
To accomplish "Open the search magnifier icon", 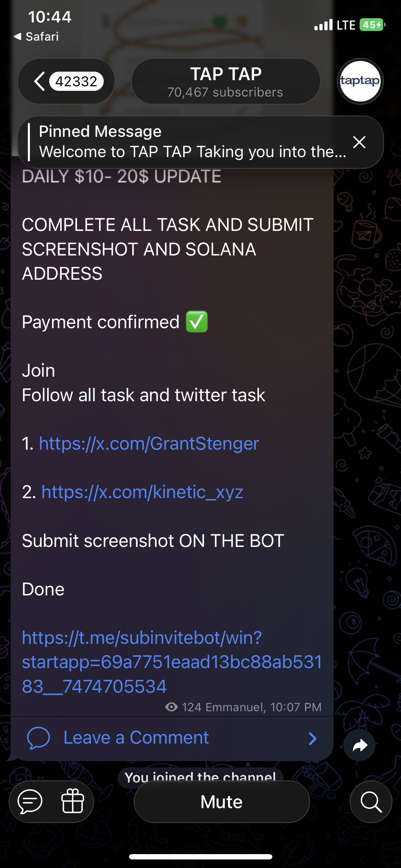I will (x=371, y=802).
